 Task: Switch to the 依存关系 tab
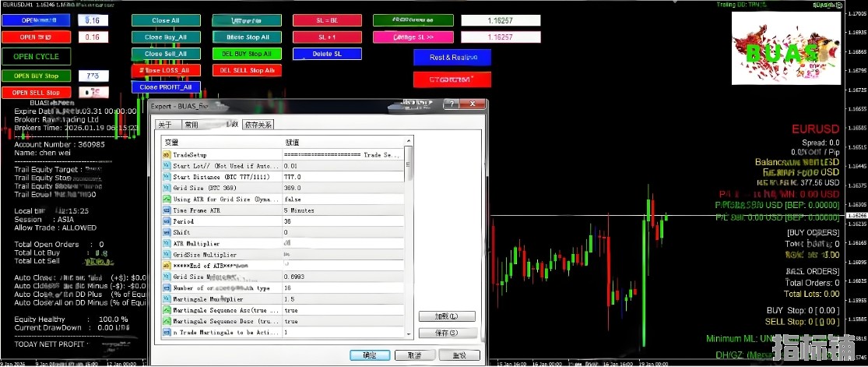pos(258,125)
